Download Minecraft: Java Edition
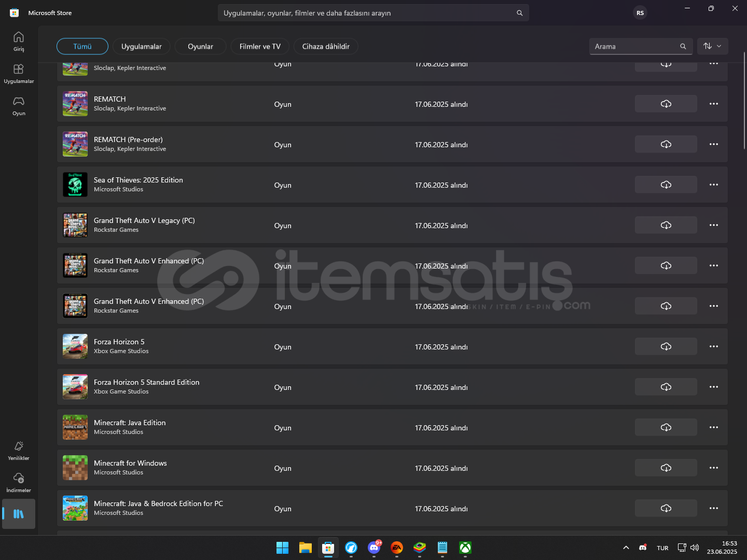Viewport: 747px width, 560px height. [x=666, y=427]
